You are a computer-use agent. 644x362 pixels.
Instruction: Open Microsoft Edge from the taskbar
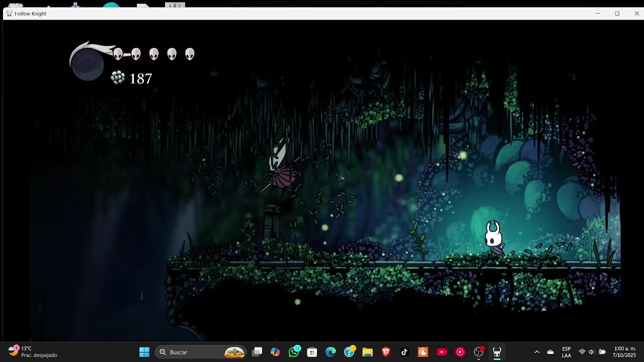click(331, 352)
